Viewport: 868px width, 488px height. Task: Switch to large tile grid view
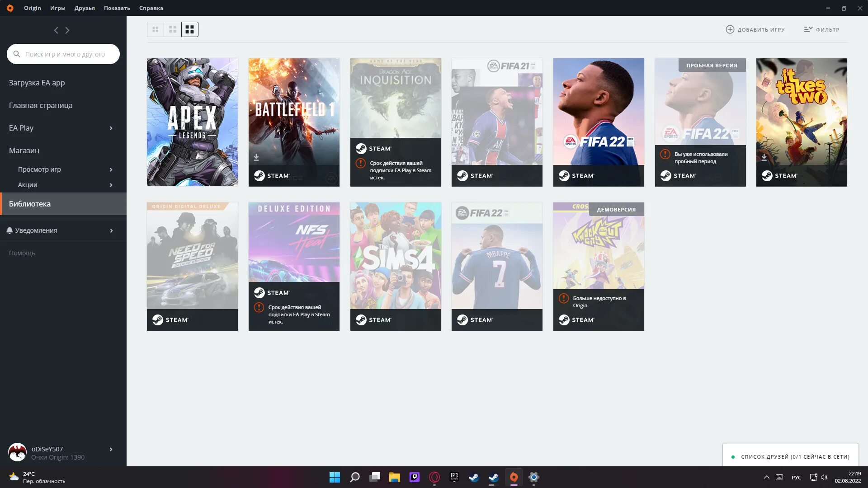click(x=190, y=29)
